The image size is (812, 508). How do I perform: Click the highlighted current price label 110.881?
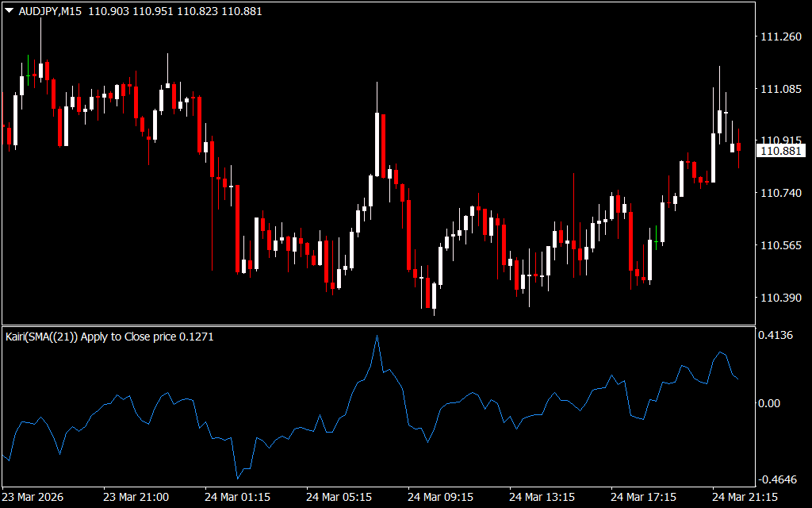[781, 151]
